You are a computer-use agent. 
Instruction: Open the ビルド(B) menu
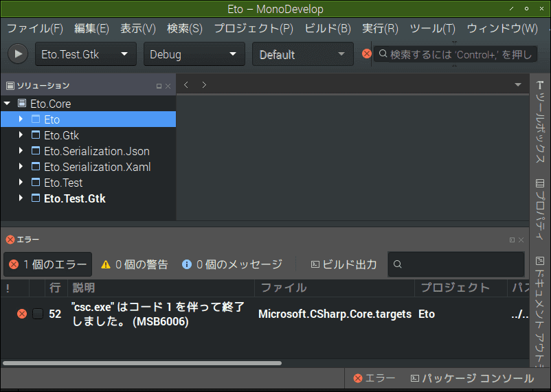pos(328,28)
